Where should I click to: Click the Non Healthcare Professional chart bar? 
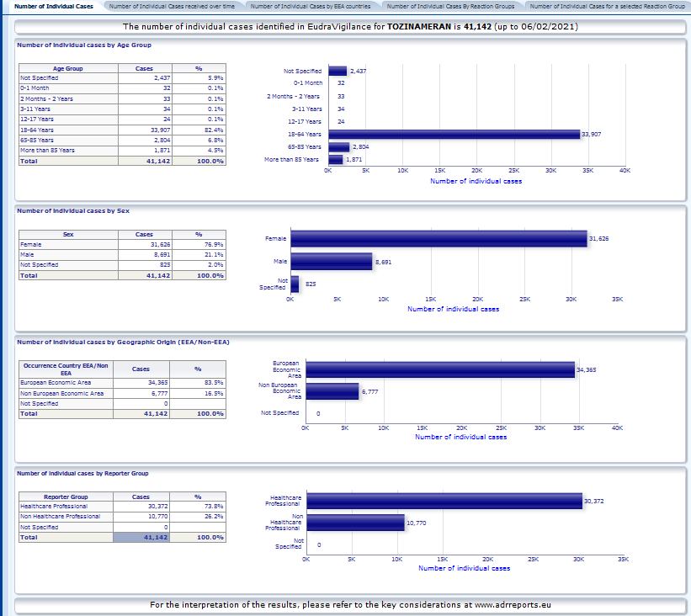click(354, 523)
